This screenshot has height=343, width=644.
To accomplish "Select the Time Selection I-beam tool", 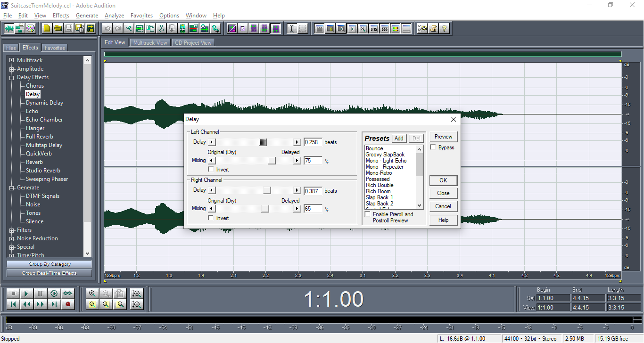I will (291, 28).
